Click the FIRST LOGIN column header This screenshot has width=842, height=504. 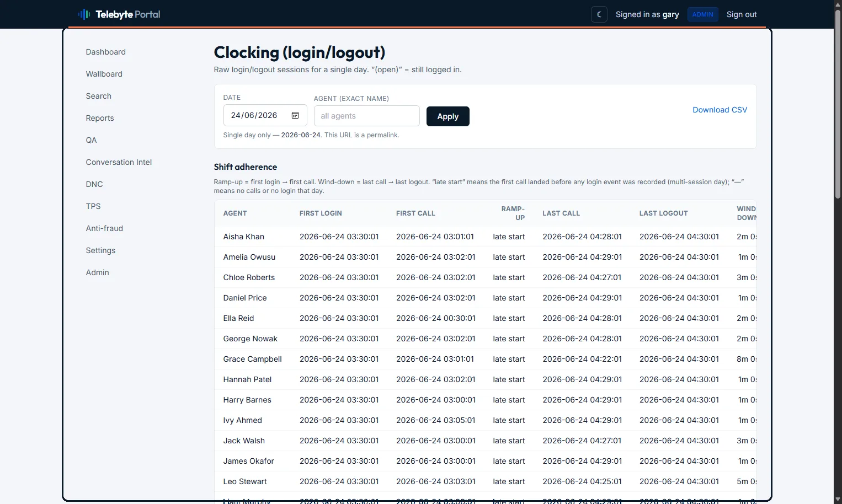coord(321,213)
